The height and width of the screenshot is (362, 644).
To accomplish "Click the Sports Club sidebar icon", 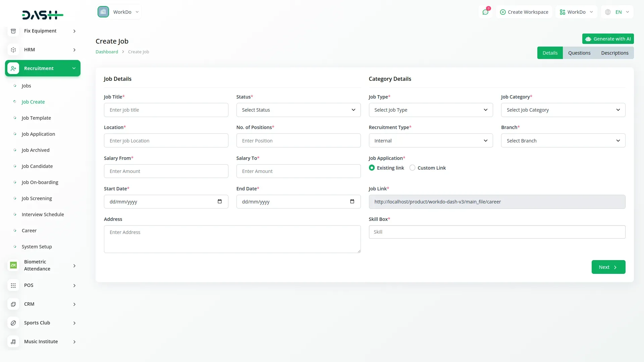I will pyautogui.click(x=13, y=323).
